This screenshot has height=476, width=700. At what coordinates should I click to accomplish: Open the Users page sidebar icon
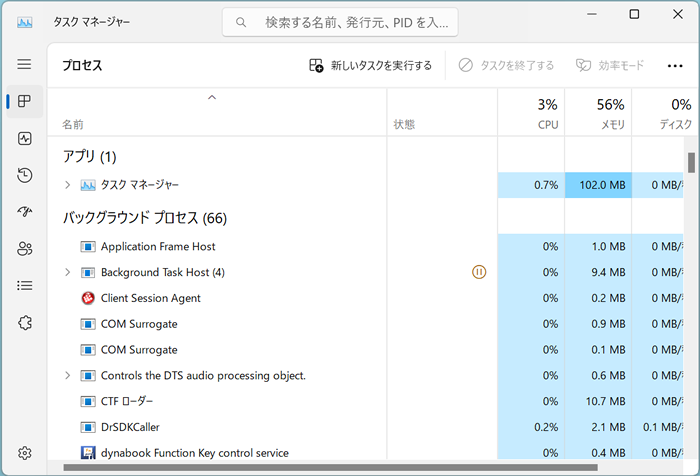(x=24, y=249)
